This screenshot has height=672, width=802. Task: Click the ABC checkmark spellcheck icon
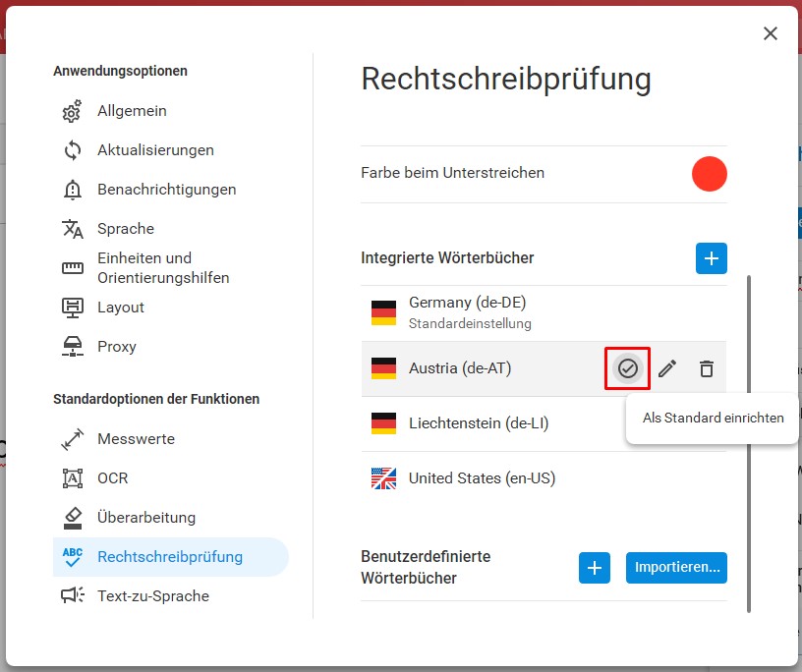(x=72, y=557)
